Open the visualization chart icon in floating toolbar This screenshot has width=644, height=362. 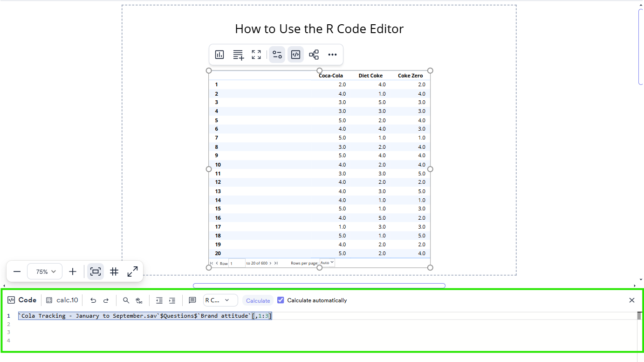click(219, 55)
